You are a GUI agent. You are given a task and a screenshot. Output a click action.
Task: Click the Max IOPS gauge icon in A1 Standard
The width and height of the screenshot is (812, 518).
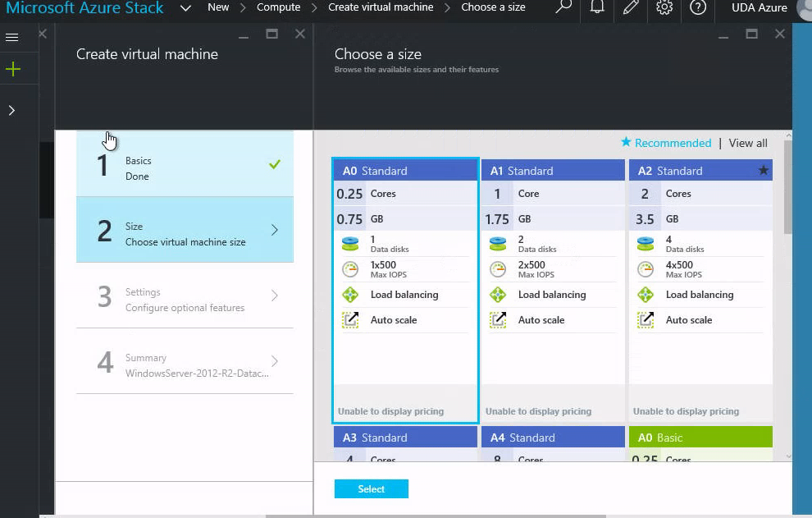coord(498,269)
